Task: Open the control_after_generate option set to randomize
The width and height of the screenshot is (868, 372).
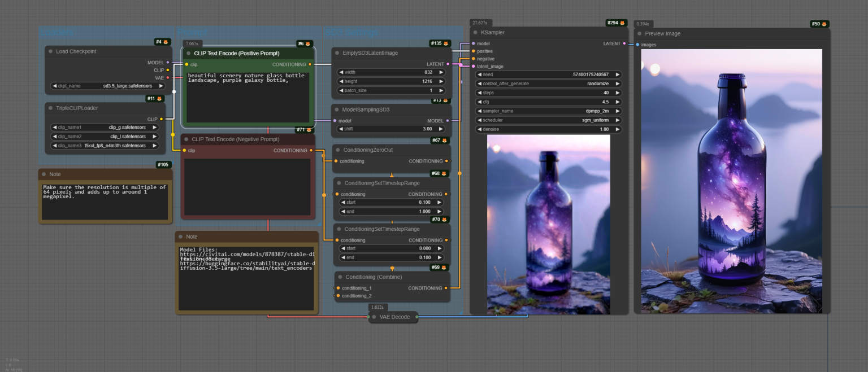Action: click(548, 84)
